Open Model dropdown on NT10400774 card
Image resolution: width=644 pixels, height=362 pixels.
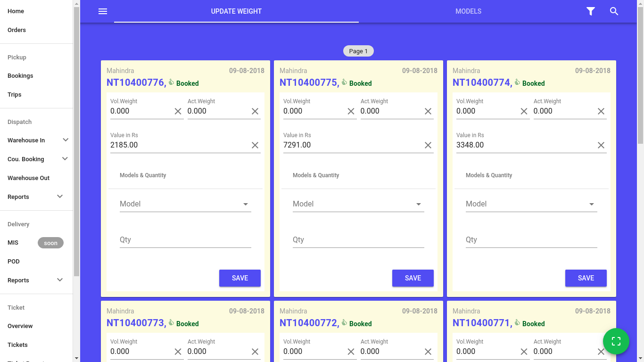click(531, 204)
